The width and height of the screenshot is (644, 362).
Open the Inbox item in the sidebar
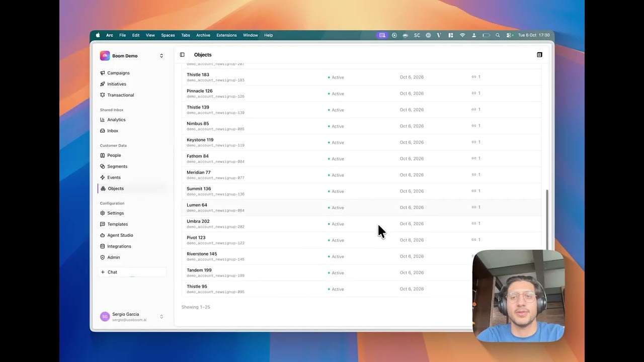pyautogui.click(x=113, y=131)
